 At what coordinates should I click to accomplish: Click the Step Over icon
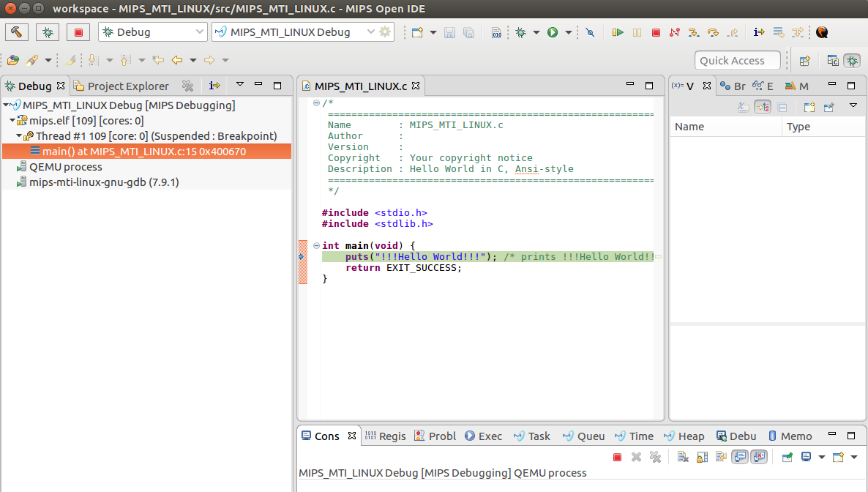713,33
